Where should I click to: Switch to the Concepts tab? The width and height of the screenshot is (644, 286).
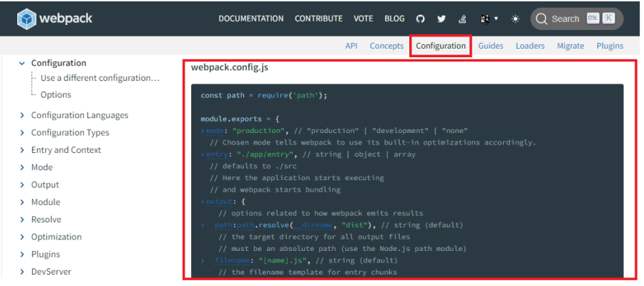click(x=386, y=46)
